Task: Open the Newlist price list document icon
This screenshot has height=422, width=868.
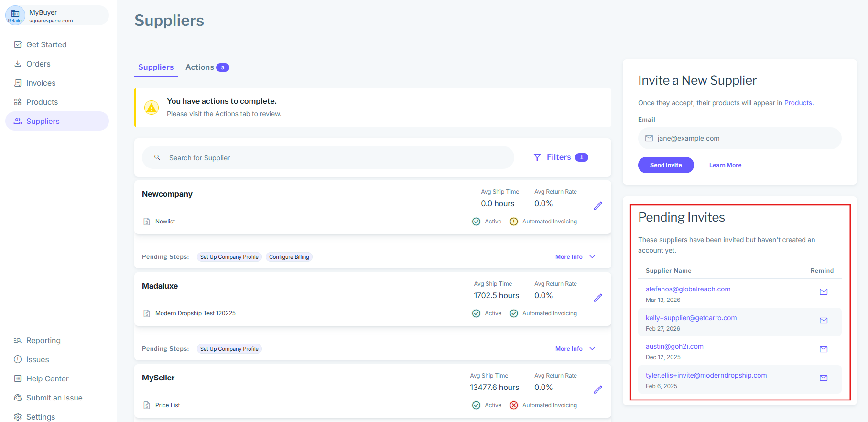Action: click(147, 222)
